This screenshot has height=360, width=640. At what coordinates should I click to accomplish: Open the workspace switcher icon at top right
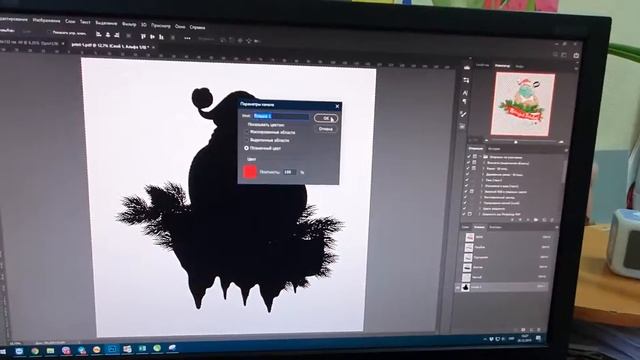[x=564, y=55]
